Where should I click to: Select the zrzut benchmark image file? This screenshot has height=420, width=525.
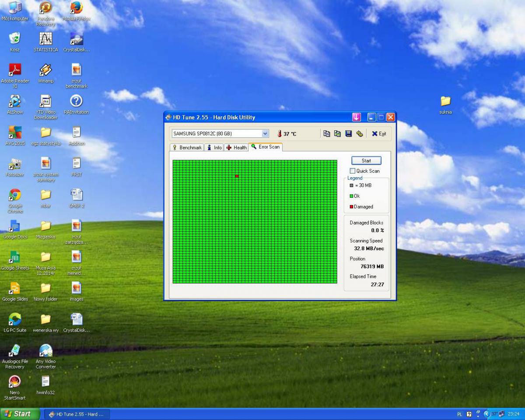click(77, 75)
